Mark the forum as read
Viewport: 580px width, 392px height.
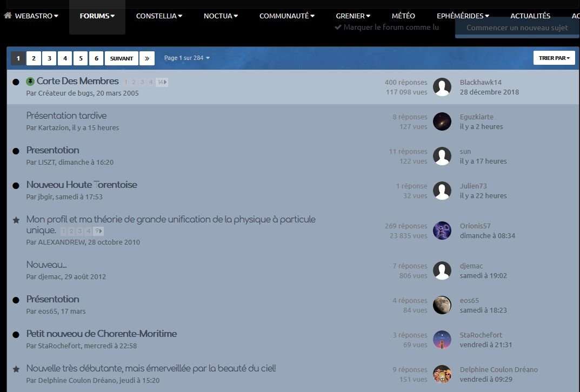point(387,28)
